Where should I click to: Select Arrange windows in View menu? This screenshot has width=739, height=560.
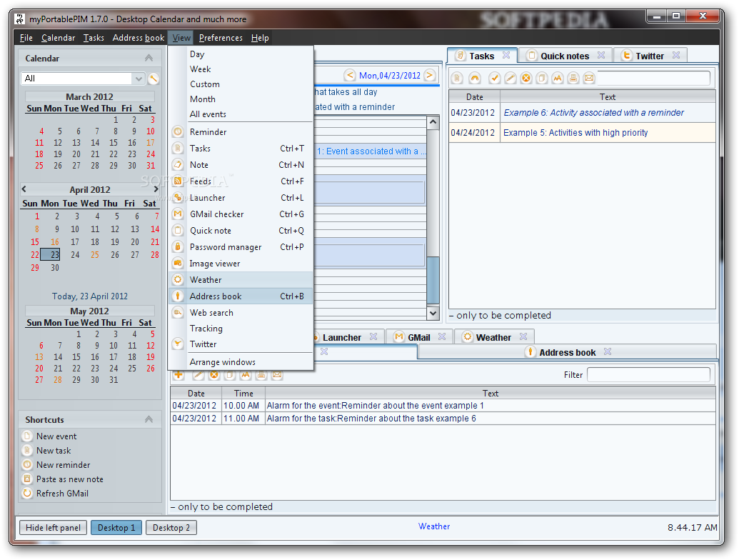(241, 362)
